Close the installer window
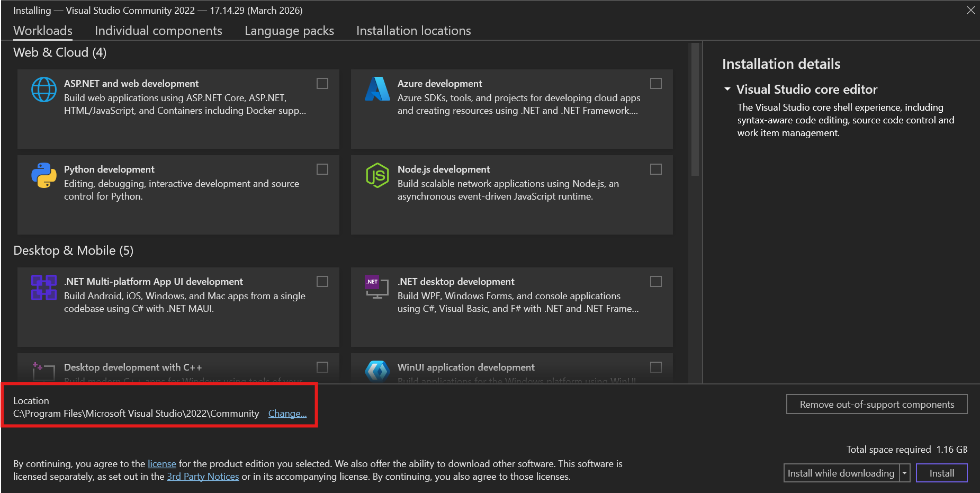 pyautogui.click(x=970, y=10)
